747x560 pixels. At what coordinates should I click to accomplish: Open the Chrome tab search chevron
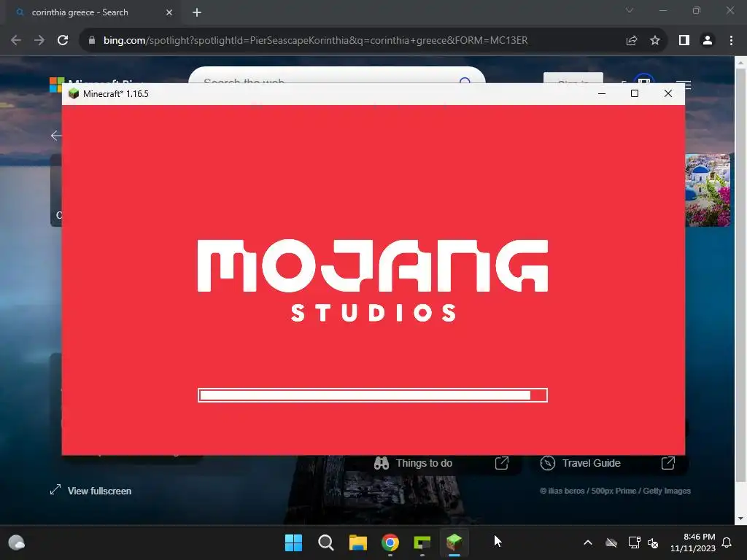tap(630, 10)
